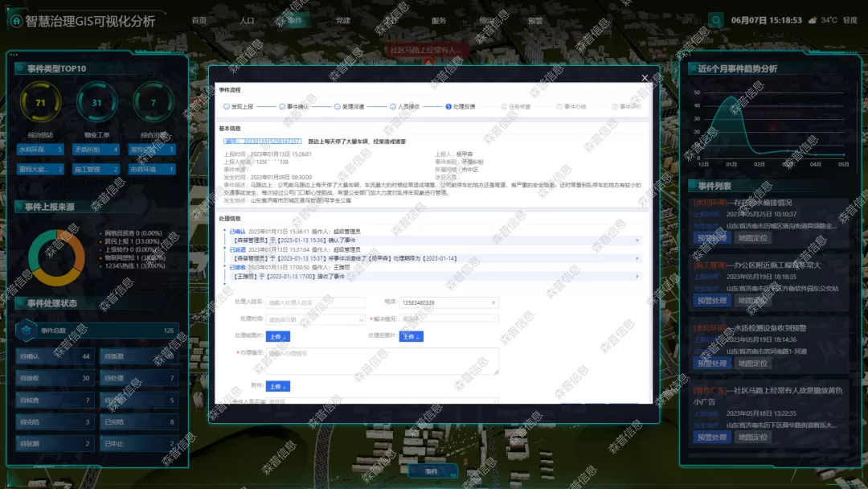
Task: Click 上传 button for 处理后图片
Action: point(411,337)
